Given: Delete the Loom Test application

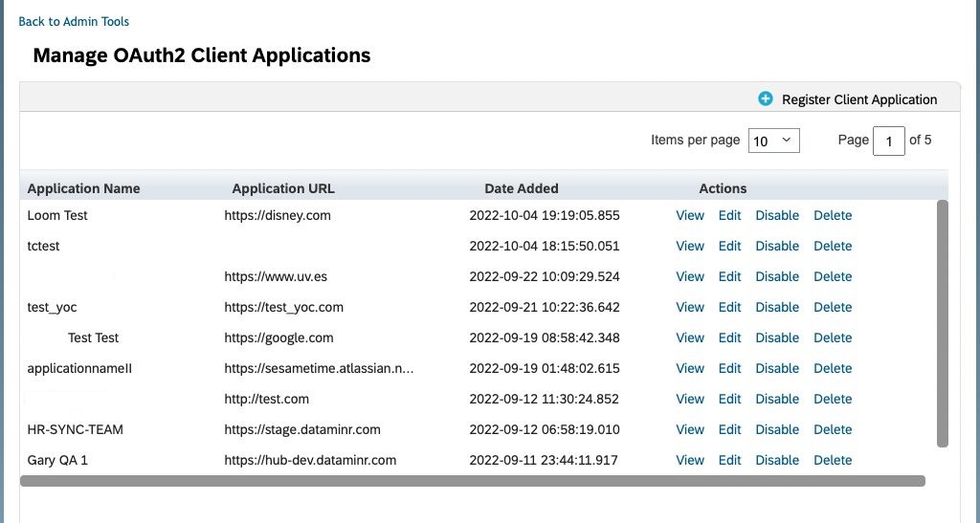Looking at the screenshot, I should 833,215.
